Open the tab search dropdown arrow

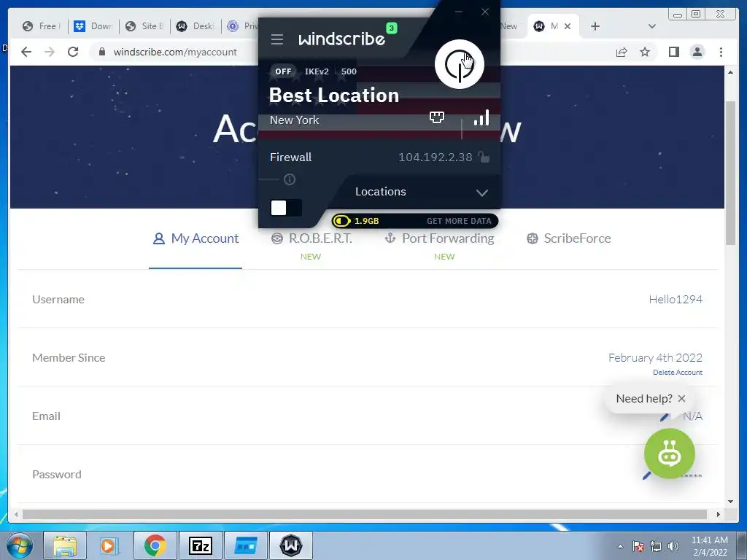tap(652, 26)
